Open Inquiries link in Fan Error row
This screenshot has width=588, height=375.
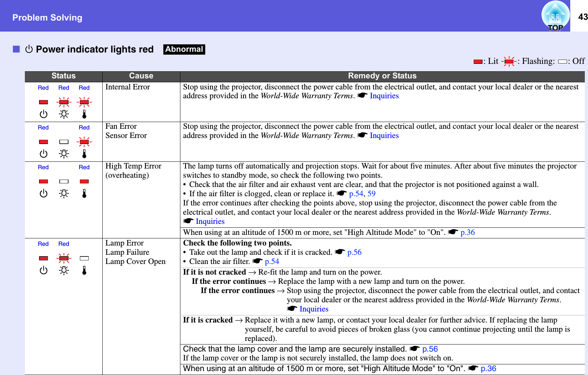384,136
